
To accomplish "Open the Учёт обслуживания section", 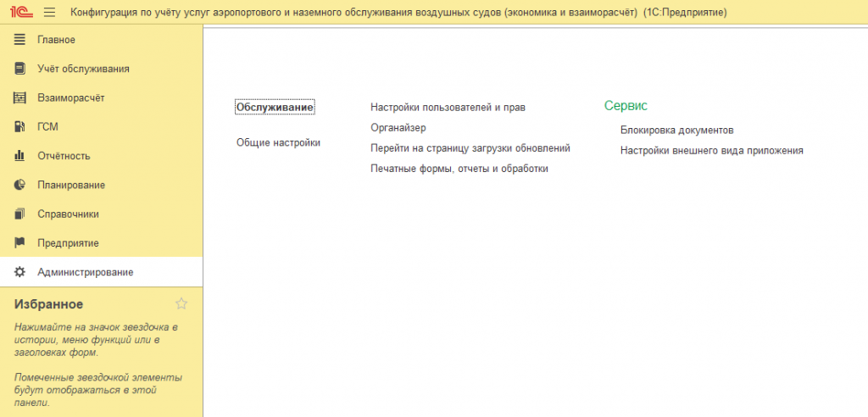I will point(84,69).
